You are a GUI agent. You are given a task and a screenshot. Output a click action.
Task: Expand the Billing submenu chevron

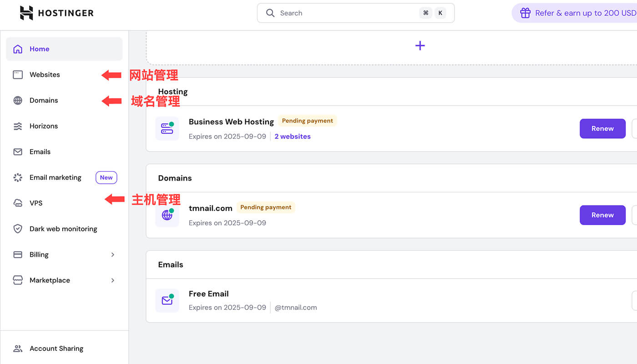tap(112, 255)
